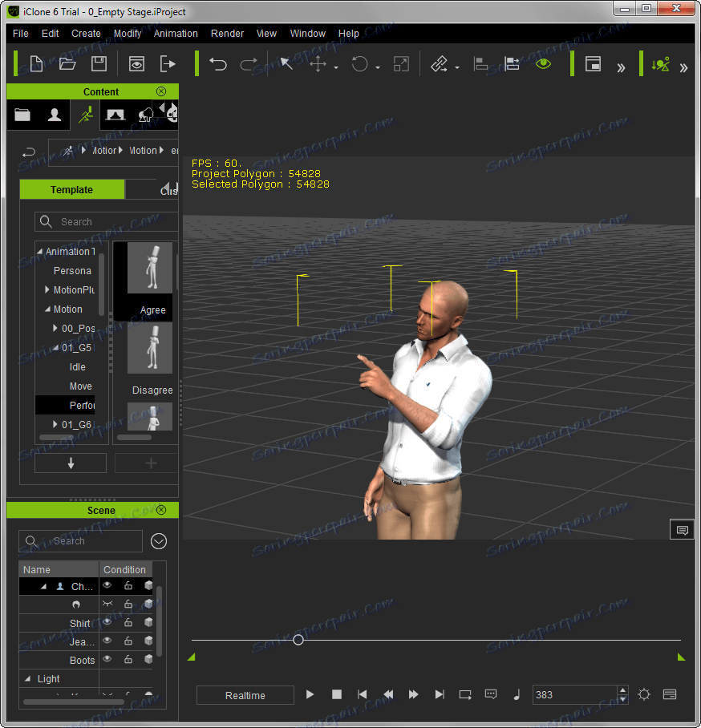This screenshot has height=728, width=701.
Task: Click the Undo arrow in toolbar
Action: click(217, 64)
